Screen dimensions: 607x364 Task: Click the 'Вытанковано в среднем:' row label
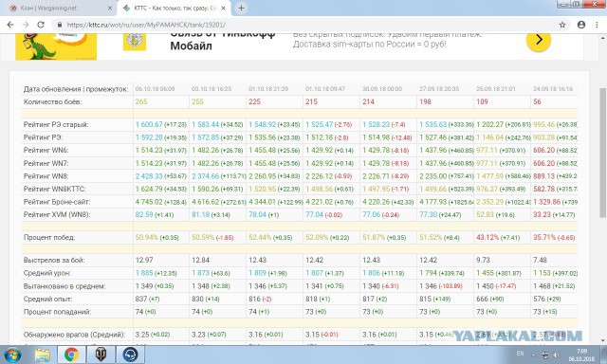pos(64,286)
